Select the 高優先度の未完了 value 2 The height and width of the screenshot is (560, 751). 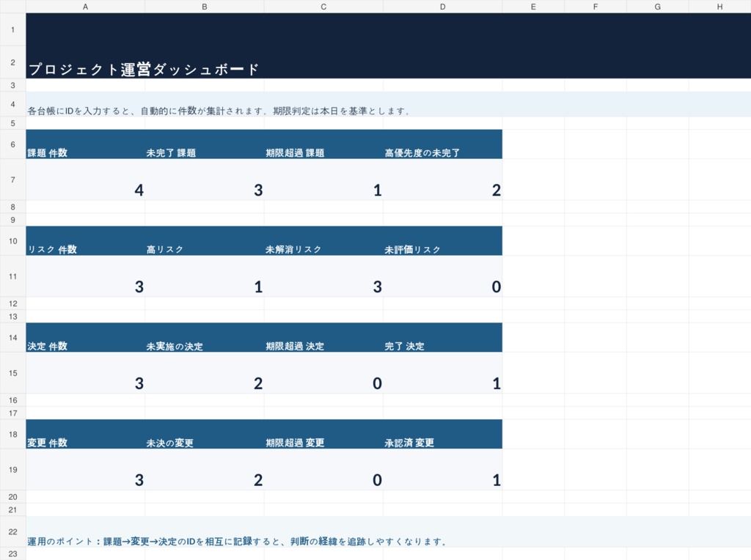tap(442, 180)
